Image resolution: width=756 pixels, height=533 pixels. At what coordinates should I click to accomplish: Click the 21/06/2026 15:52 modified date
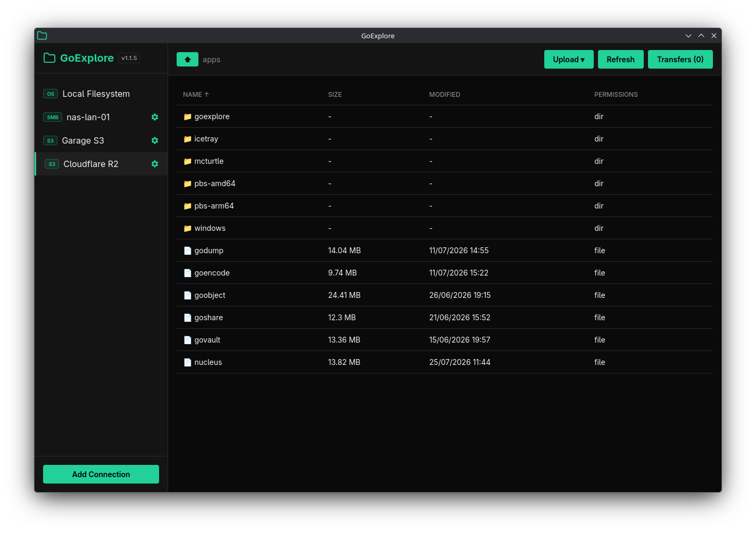pos(460,318)
